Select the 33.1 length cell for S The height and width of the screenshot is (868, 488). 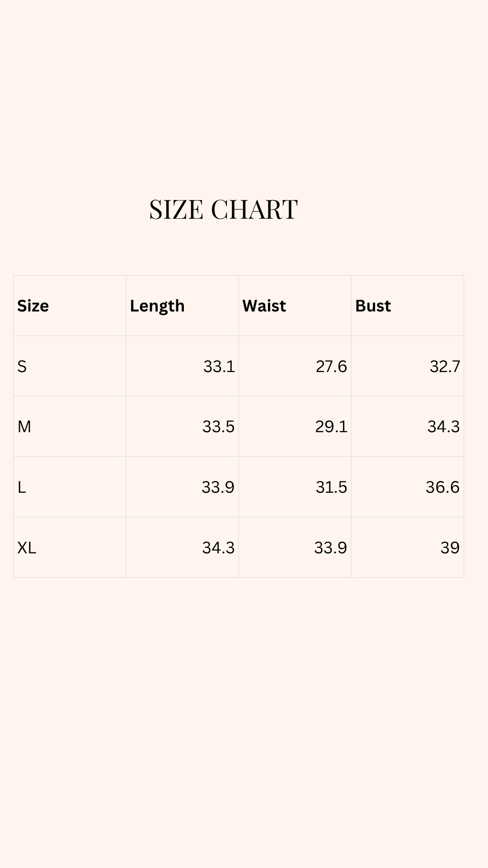(x=219, y=366)
